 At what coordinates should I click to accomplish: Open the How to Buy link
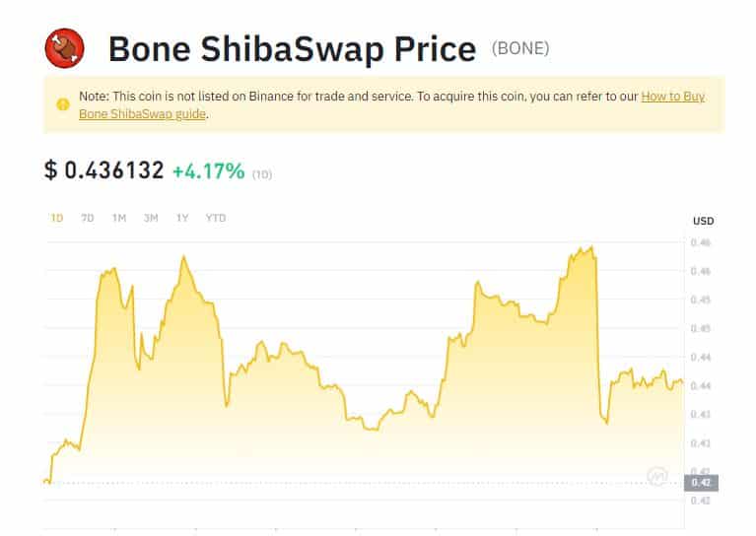click(672, 97)
